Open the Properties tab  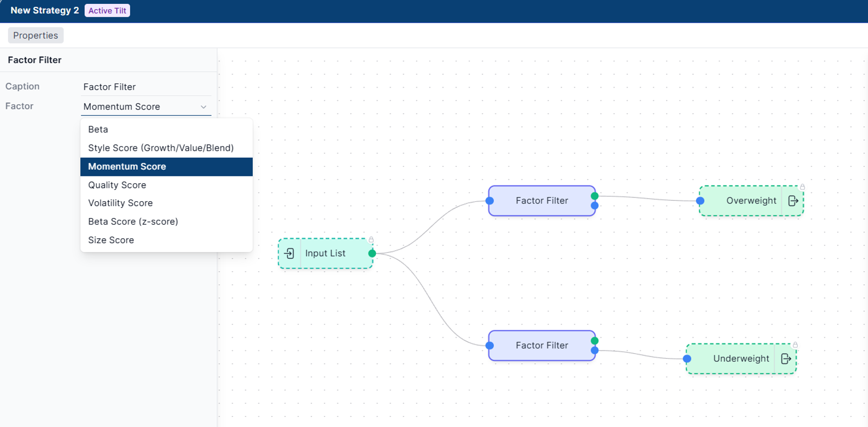[x=36, y=35]
